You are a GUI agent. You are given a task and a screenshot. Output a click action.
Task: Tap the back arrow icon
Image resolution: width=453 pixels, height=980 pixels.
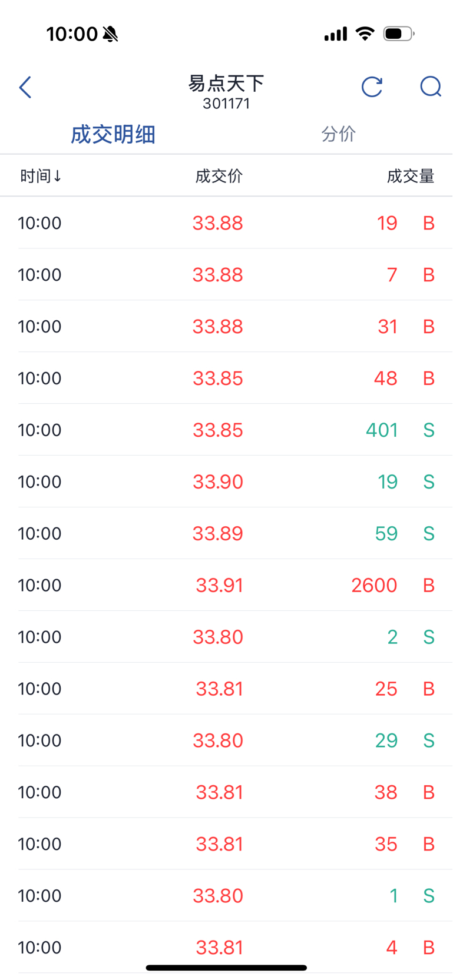point(25,88)
